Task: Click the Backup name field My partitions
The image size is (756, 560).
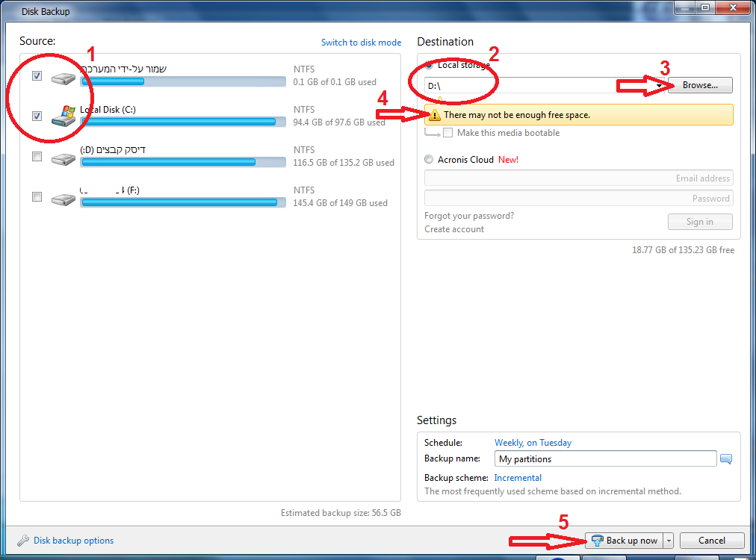Action: (x=606, y=458)
